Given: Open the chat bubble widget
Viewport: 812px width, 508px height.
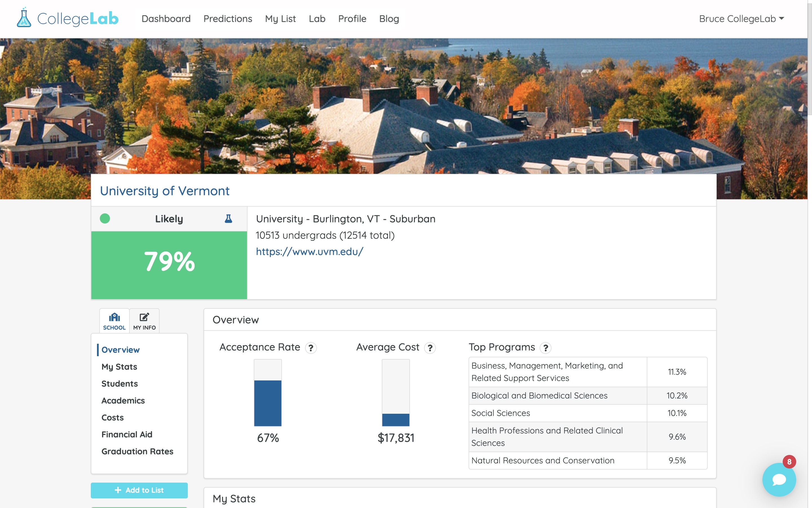Looking at the screenshot, I should click(x=779, y=480).
